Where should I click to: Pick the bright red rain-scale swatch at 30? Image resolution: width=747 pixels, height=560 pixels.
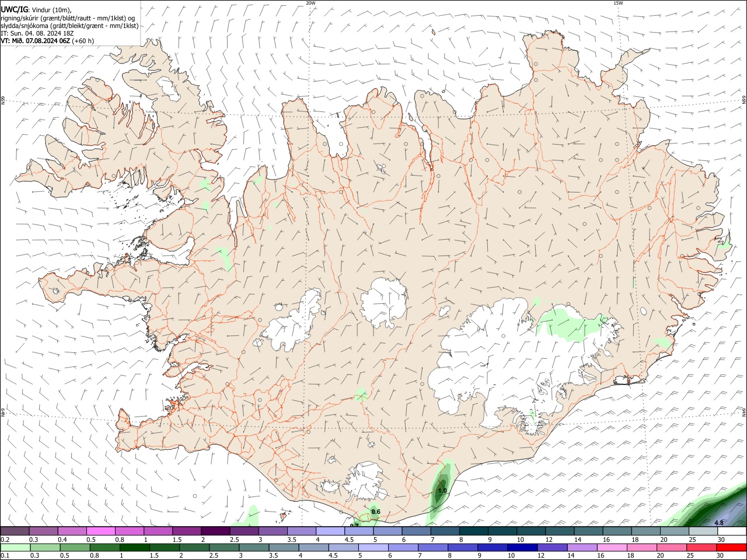pyautogui.click(x=731, y=547)
